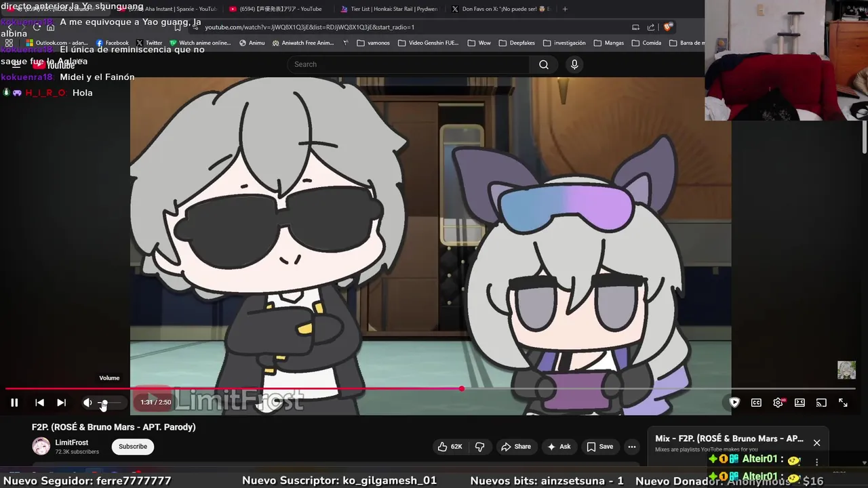868x488 pixels.
Task: Share the F2P parody video
Action: (516, 447)
